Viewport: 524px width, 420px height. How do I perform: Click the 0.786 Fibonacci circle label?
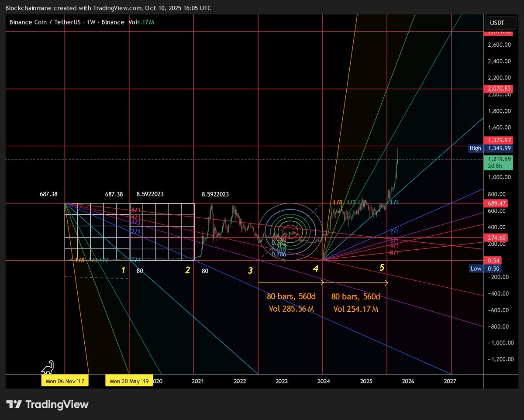pyautogui.click(x=279, y=254)
